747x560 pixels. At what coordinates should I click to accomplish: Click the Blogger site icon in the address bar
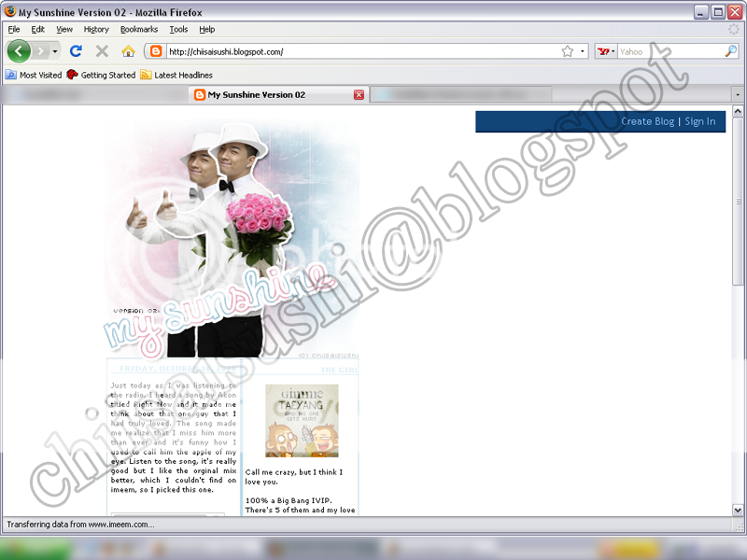point(156,51)
